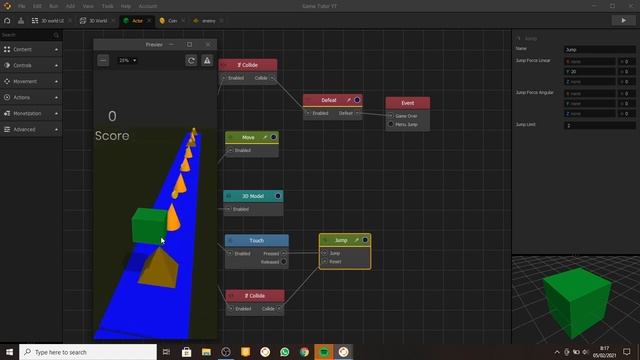Go to the home icon in tab bar
This screenshot has width=640, height=360.
(x=7, y=20)
